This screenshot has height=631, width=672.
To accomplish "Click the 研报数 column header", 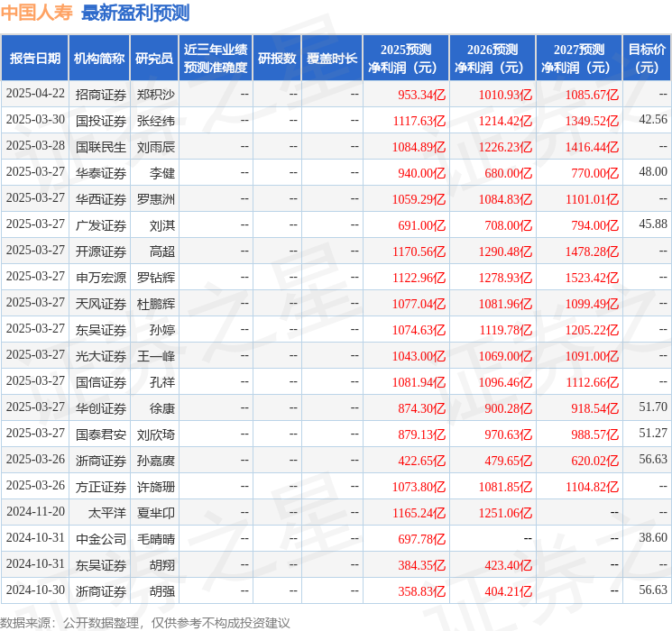I will 277,59.
